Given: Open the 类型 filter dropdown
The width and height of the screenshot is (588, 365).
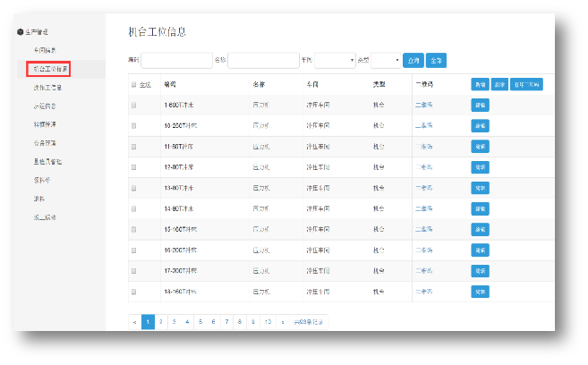Looking at the screenshot, I should pos(386,60).
